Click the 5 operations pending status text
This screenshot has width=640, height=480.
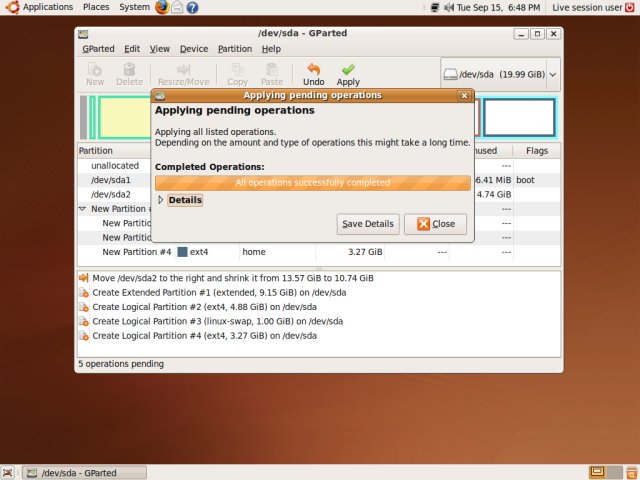[121, 364]
